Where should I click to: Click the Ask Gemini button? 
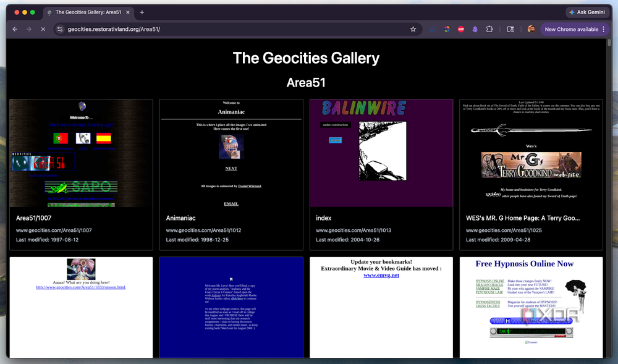coord(587,12)
